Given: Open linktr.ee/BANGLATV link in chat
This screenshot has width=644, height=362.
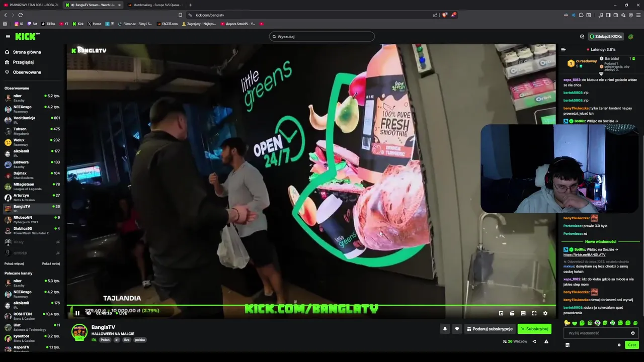Looking at the screenshot, I should pos(585,255).
